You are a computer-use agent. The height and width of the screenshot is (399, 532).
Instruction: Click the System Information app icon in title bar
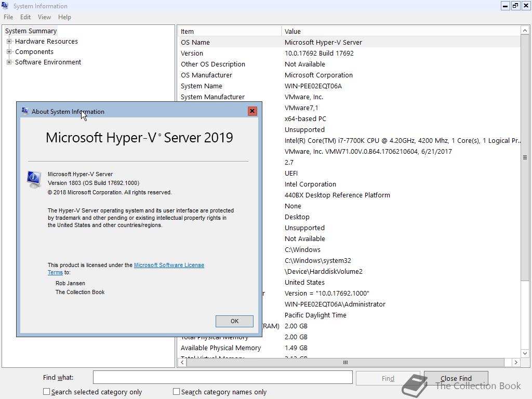[5, 5]
